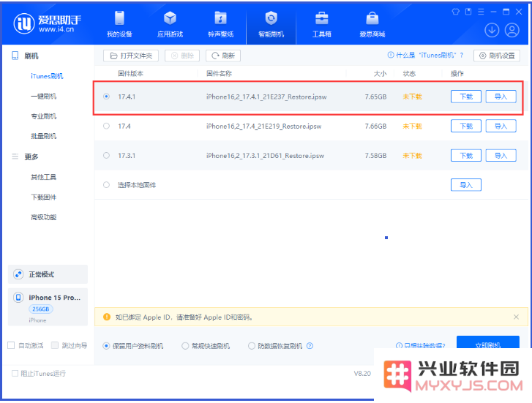Click the iPhone16,2_17.3.1_21D61_Restore.ipsw filename
The image size is (532, 403).
click(265, 156)
